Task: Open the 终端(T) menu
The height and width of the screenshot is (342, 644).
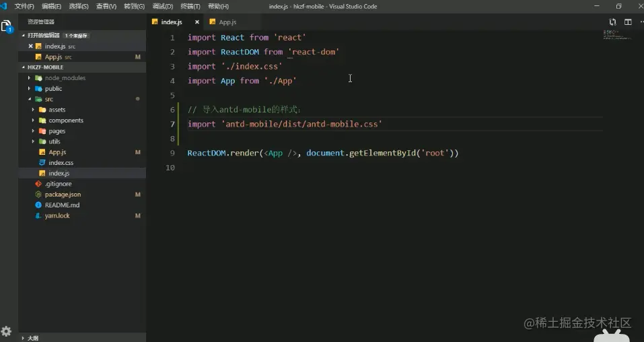Action: (x=190, y=7)
